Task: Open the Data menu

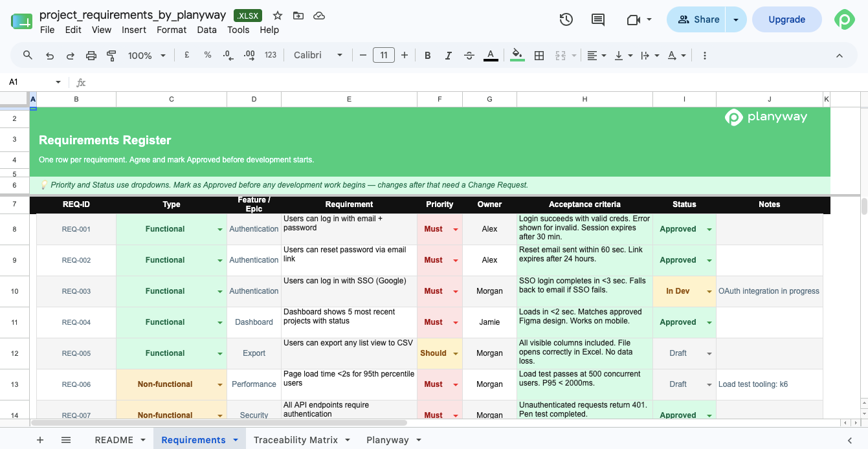Action: pyautogui.click(x=207, y=30)
